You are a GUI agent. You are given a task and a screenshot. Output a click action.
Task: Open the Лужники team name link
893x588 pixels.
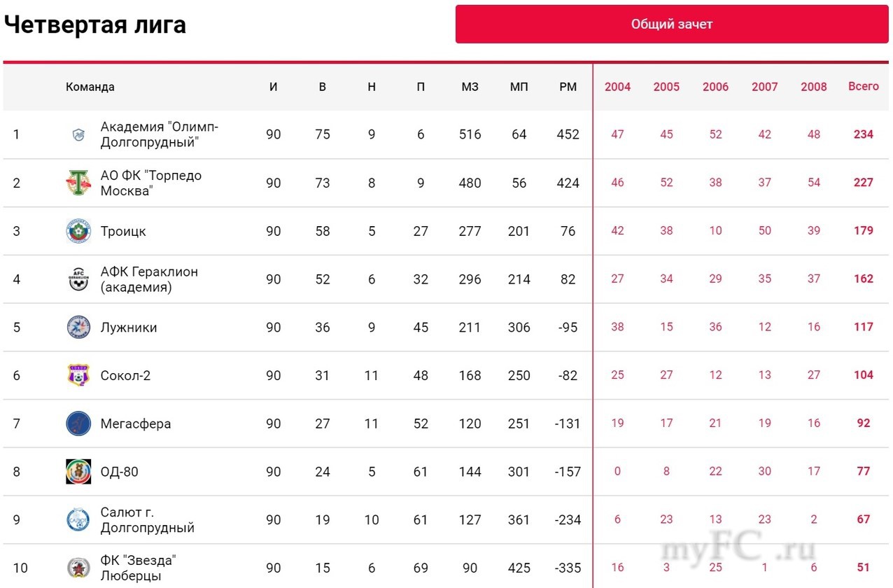point(129,328)
